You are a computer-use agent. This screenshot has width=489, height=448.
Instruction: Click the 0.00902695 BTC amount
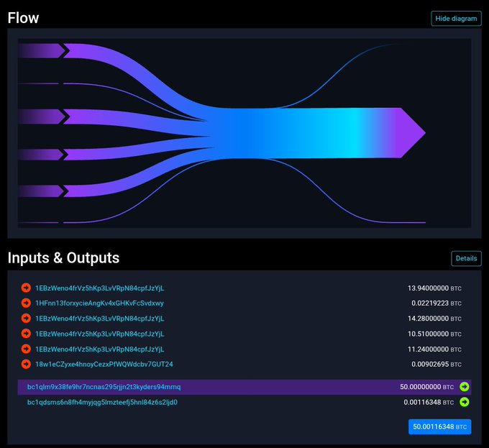click(437, 365)
